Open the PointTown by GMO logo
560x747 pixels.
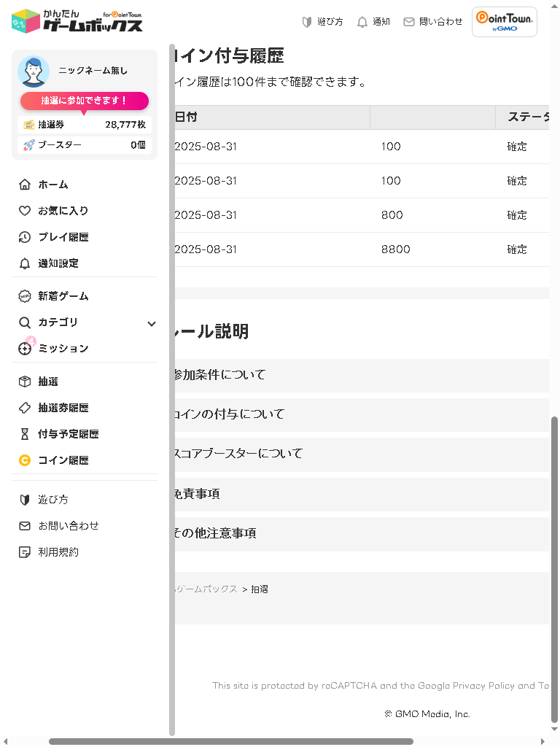tap(505, 22)
